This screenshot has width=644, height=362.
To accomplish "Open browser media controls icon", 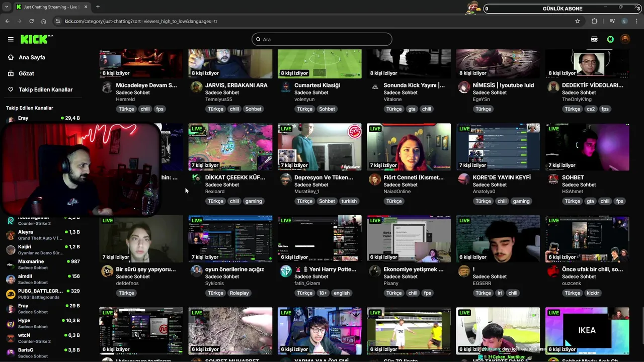I will [612, 21].
